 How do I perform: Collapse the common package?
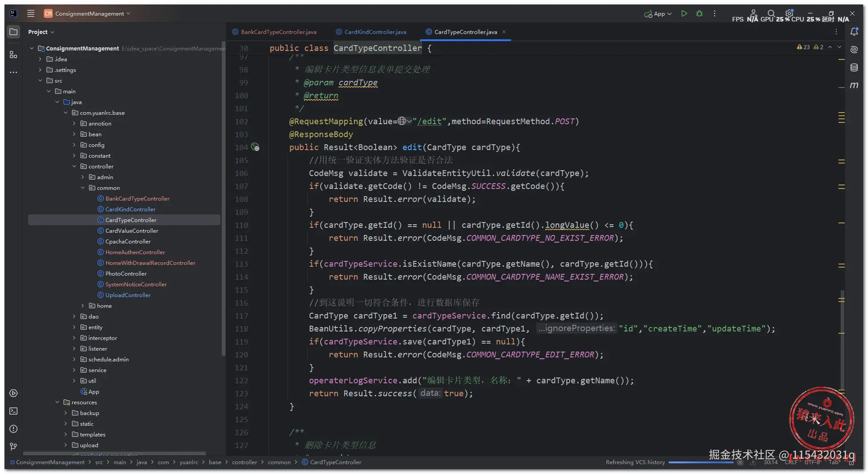[x=83, y=188]
